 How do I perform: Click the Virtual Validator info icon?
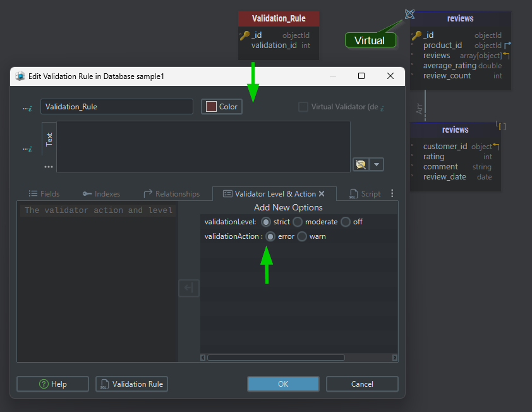pos(382,108)
